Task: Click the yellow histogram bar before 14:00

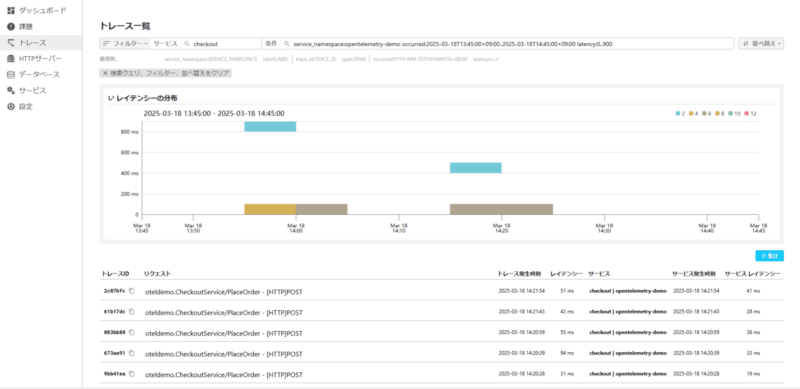Action: [x=270, y=209]
